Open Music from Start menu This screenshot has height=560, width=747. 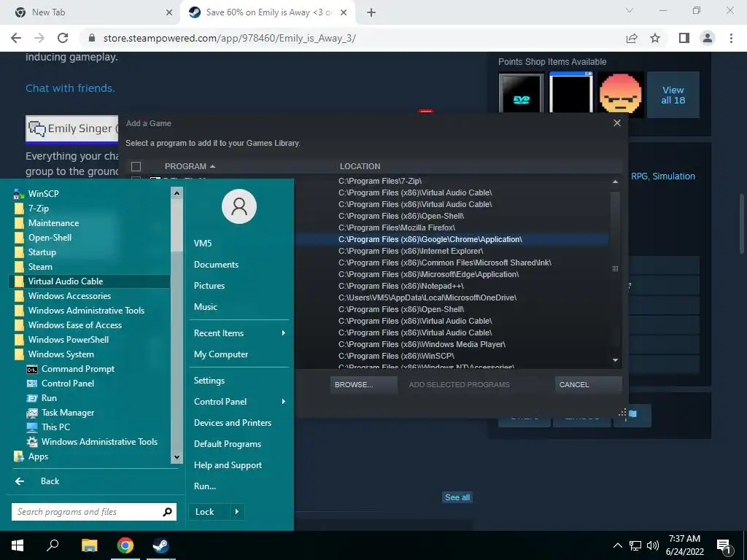[205, 307]
